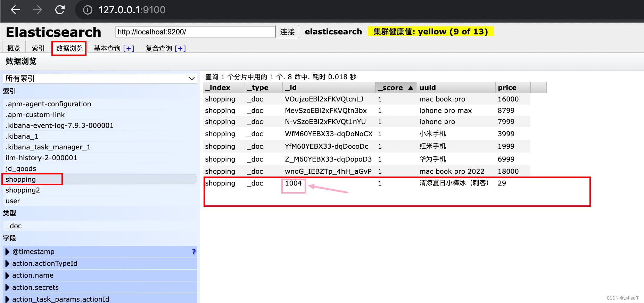Select the shopping index in sidebar
Image resolution: width=644 pixels, height=303 pixels.
click(x=100, y=179)
